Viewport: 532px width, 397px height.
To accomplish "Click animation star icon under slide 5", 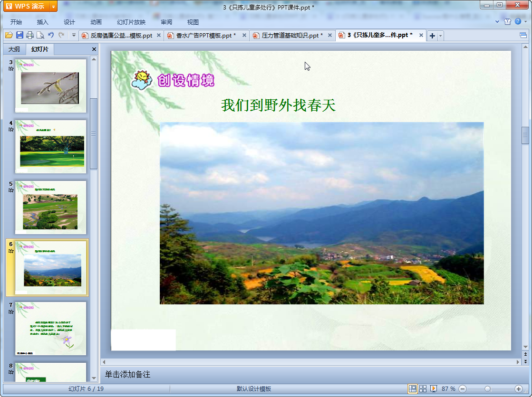I will click(x=11, y=190).
